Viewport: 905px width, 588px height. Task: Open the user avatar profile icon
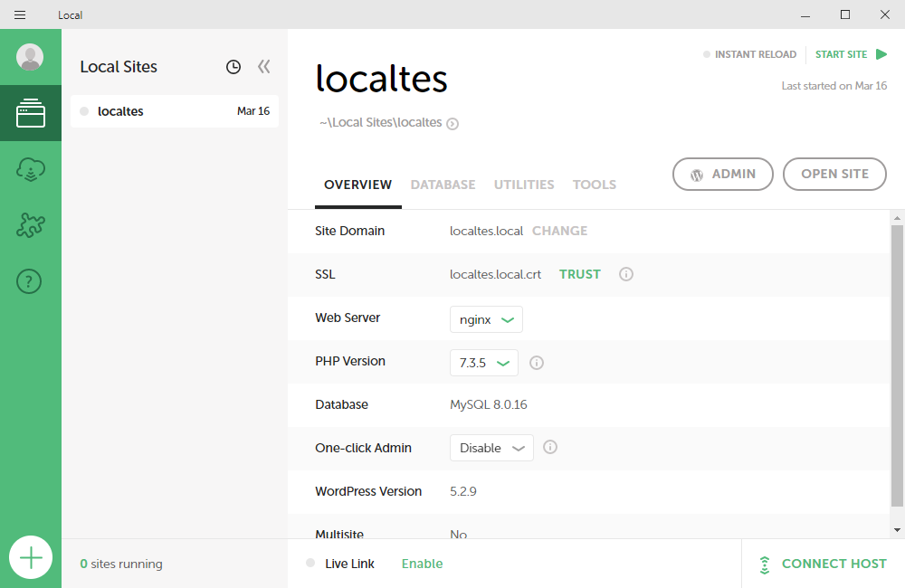point(30,57)
